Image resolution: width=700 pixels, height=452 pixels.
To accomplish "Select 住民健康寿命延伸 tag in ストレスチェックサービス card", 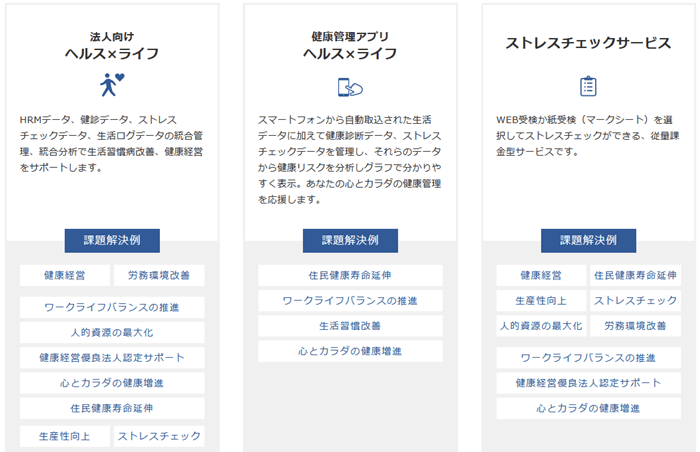I will click(x=635, y=275).
